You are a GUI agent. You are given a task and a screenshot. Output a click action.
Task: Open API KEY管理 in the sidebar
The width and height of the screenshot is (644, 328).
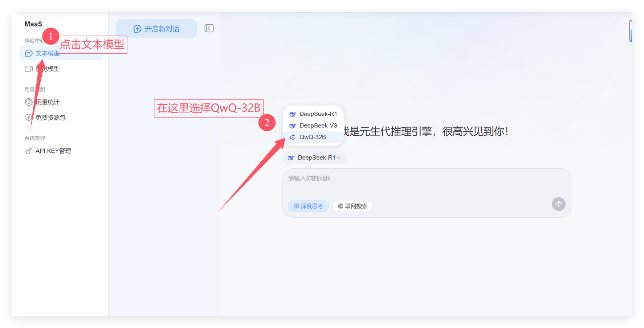click(x=53, y=151)
